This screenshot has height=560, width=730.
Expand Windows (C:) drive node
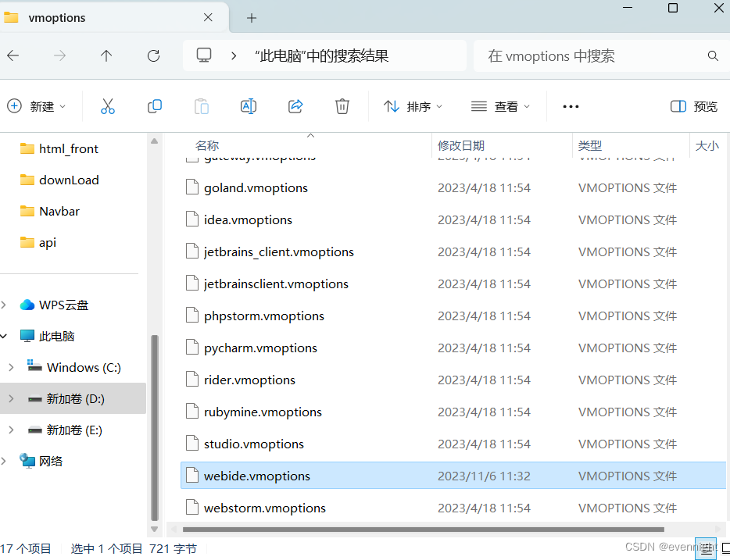(11, 367)
